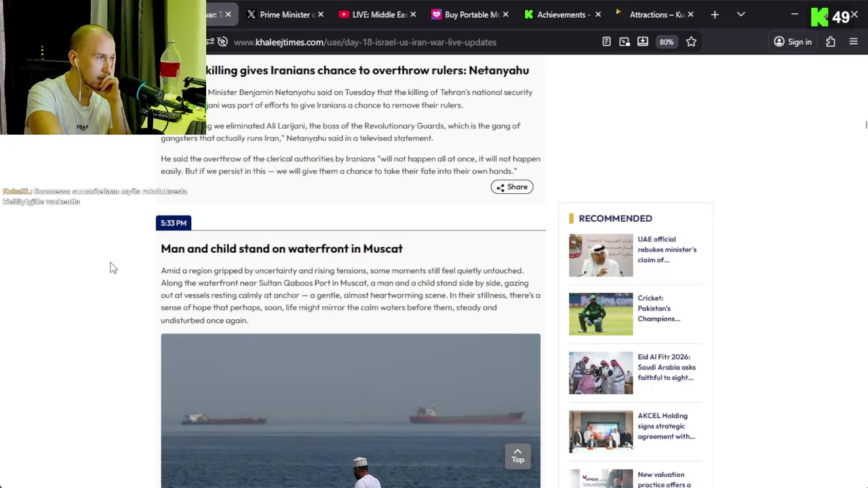Image resolution: width=868 pixels, height=488 pixels.
Task: Click the picture-in-picture icon in address bar
Action: (625, 42)
